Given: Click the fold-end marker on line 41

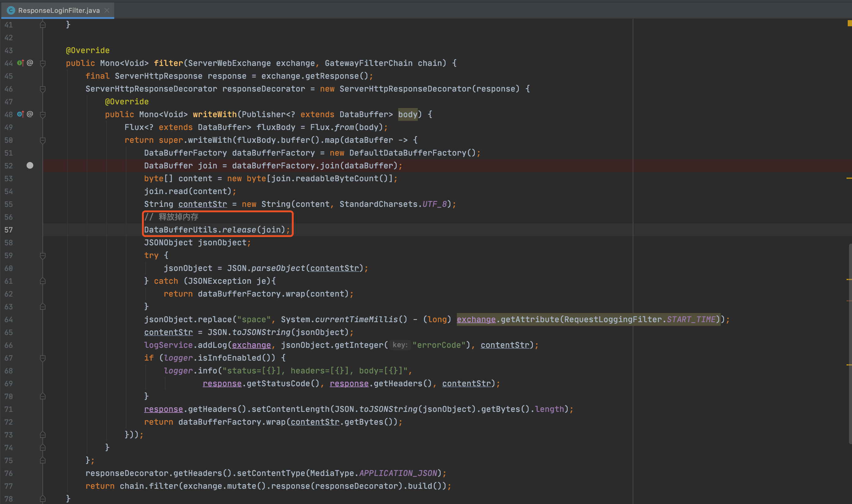Looking at the screenshot, I should point(43,24).
